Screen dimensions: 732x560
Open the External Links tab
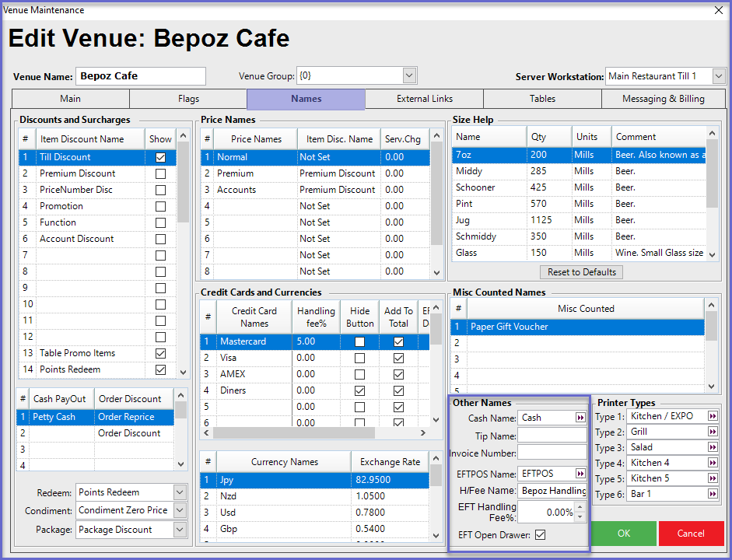coord(424,99)
